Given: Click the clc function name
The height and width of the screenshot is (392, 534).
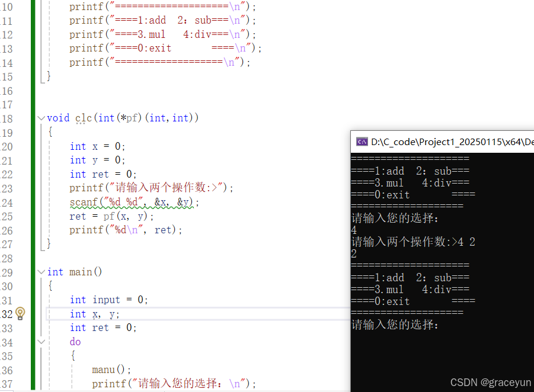Looking at the screenshot, I should pos(84,118).
